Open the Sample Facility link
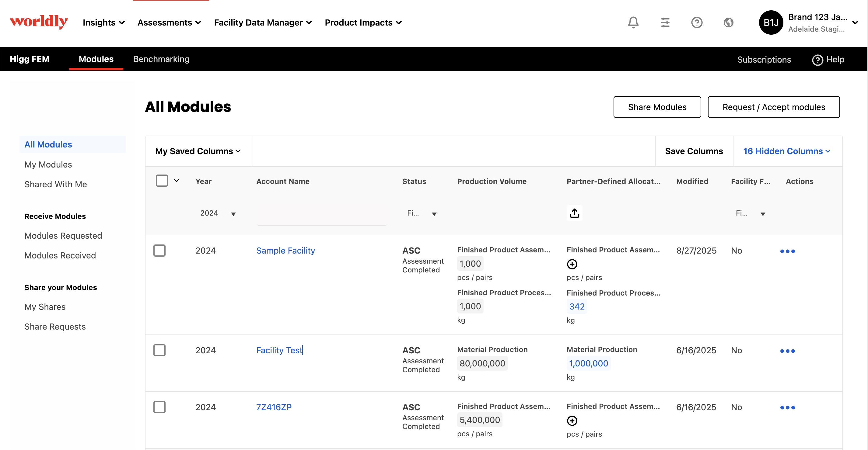Image resolution: width=868 pixels, height=450 pixels. coord(285,251)
